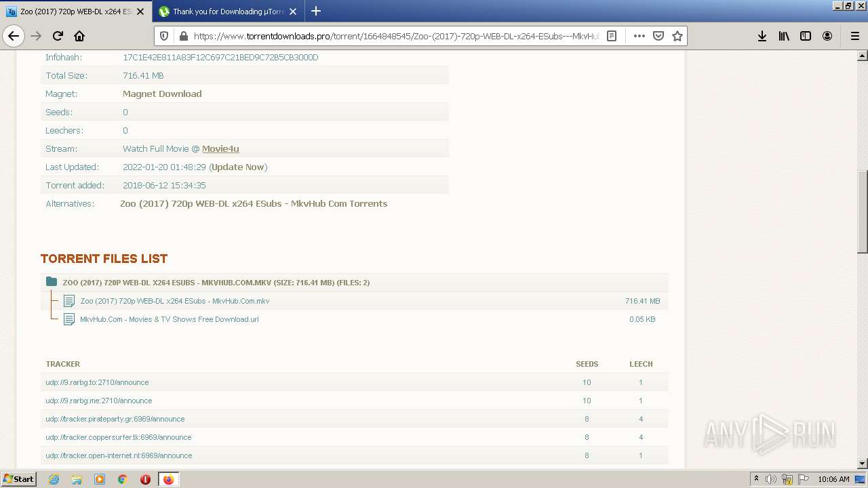Switch to Zoo (2017) 720p tab

pyautogui.click(x=75, y=12)
